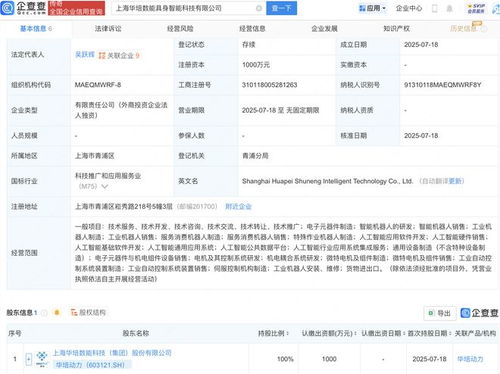Image resolution: width=500 pixels, height=374 pixels.
Task: Select organization code MAEQMWRF-8
Action: point(98,85)
